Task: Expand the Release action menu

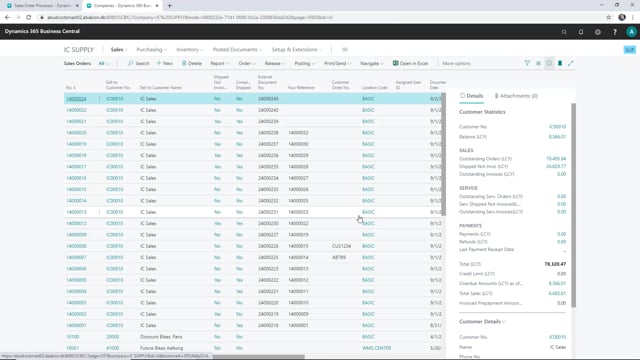Action: tap(275, 63)
